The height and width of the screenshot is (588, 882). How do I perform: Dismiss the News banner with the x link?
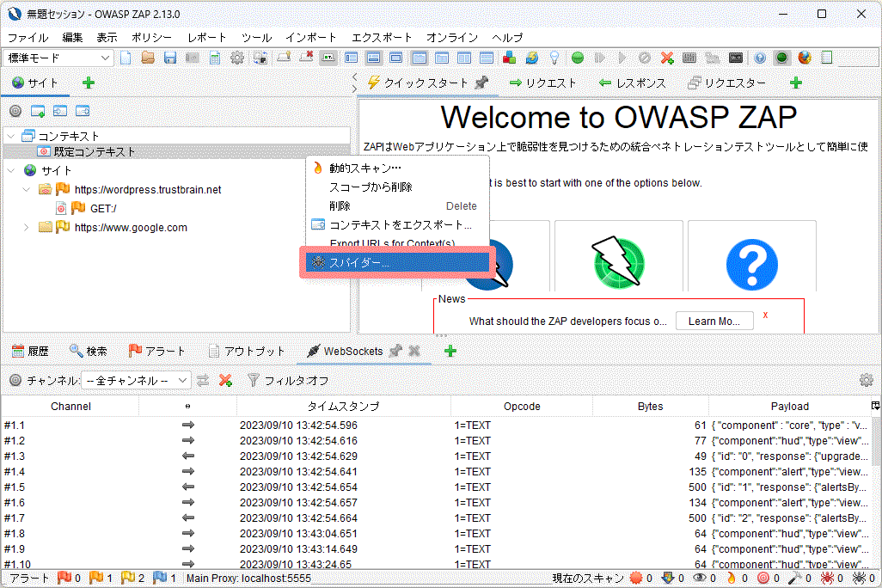(x=764, y=315)
